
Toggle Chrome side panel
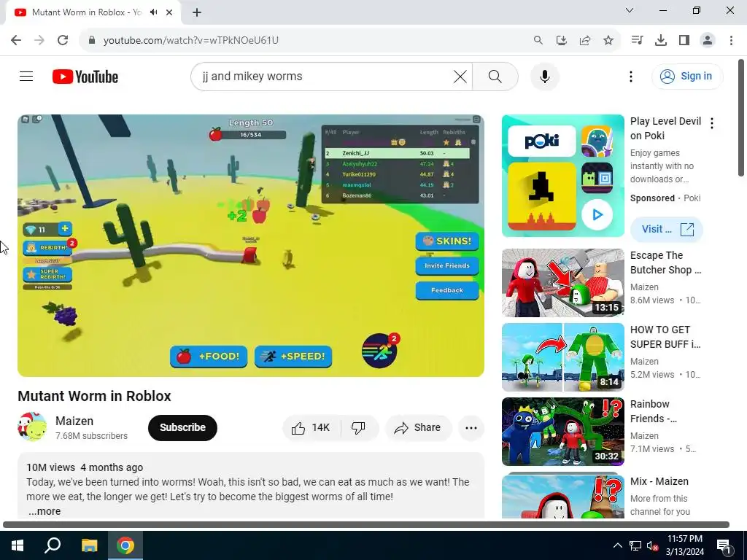click(684, 40)
